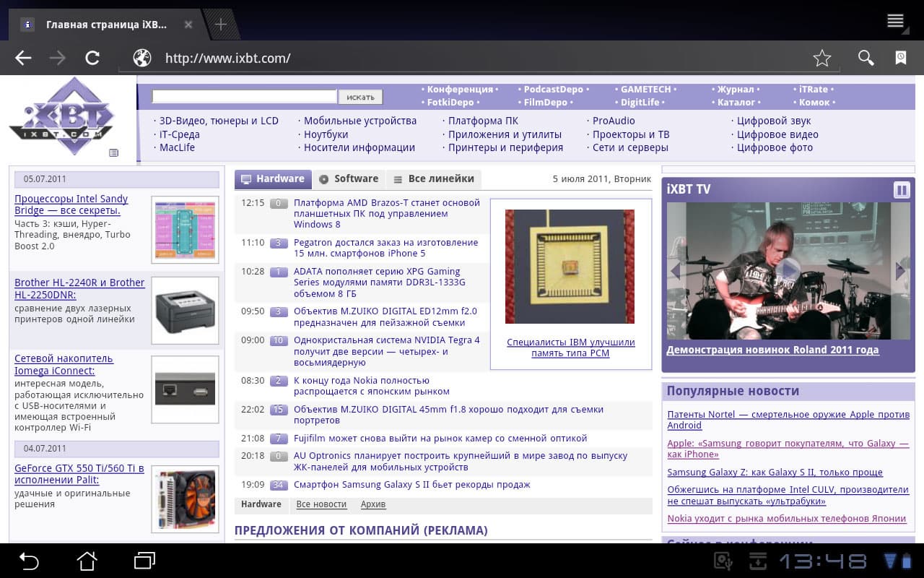The width and height of the screenshot is (924, 578).
Task: Open the GeForce GTX 550 Ti thumbnail
Action: 185,499
